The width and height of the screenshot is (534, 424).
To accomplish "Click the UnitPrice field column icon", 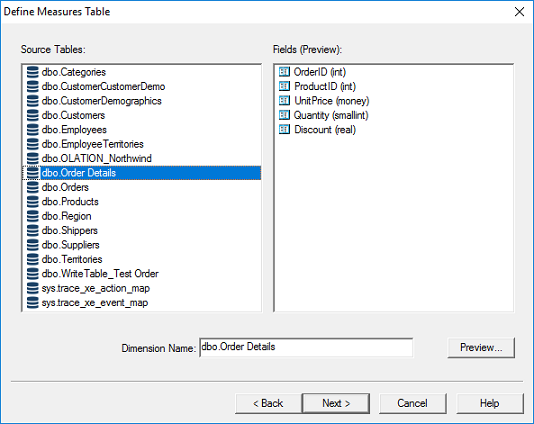I will pos(284,100).
